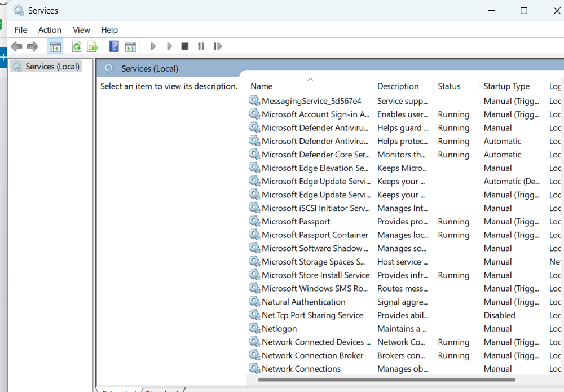Select the Microsoft Edge Elevation Se... service
The height and width of the screenshot is (392, 564).
click(315, 168)
